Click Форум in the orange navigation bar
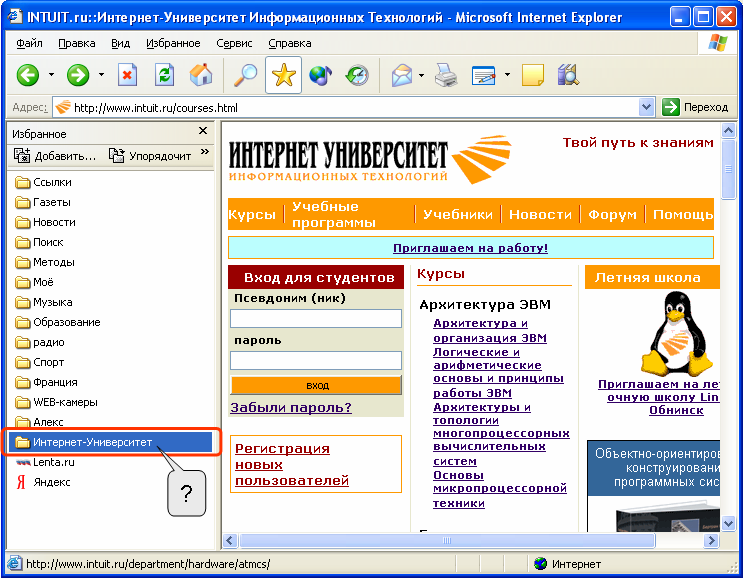 click(x=612, y=215)
